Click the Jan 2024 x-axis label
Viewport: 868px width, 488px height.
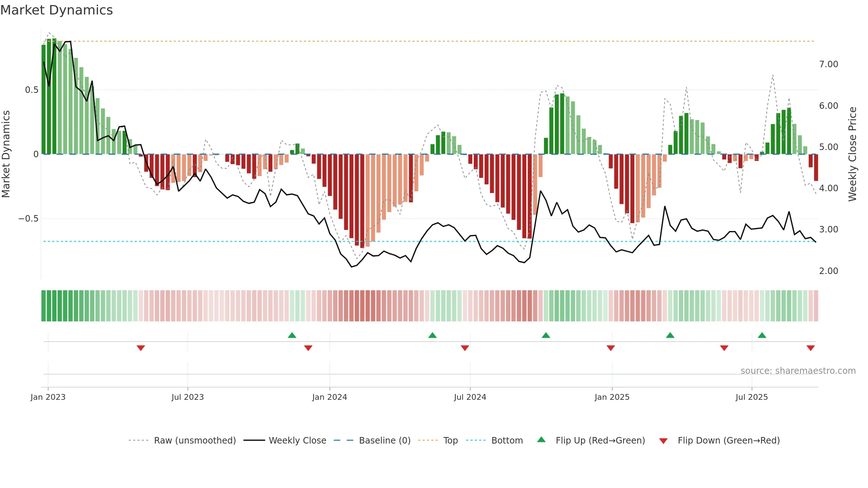[329, 397]
